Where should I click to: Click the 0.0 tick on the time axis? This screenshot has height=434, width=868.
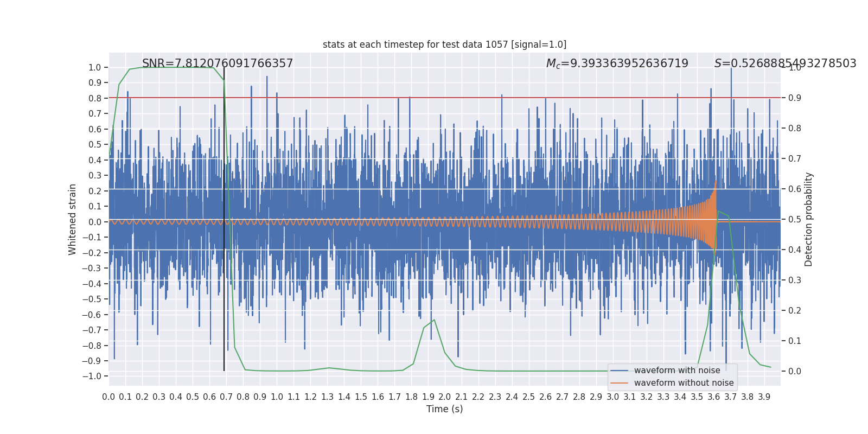point(108,397)
